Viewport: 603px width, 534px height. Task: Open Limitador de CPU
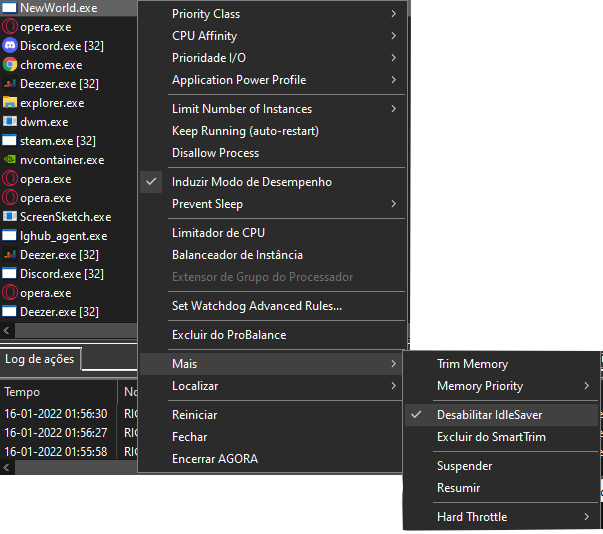coord(273,233)
